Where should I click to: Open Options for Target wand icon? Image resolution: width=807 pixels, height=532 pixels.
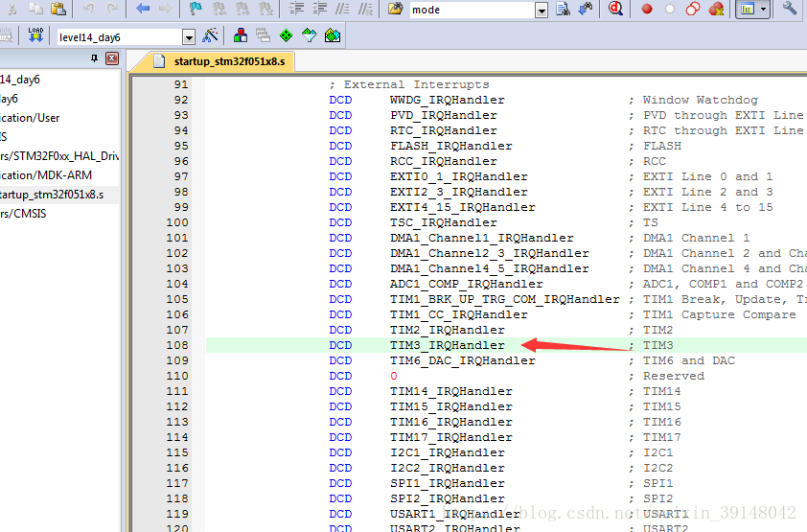[x=210, y=35]
